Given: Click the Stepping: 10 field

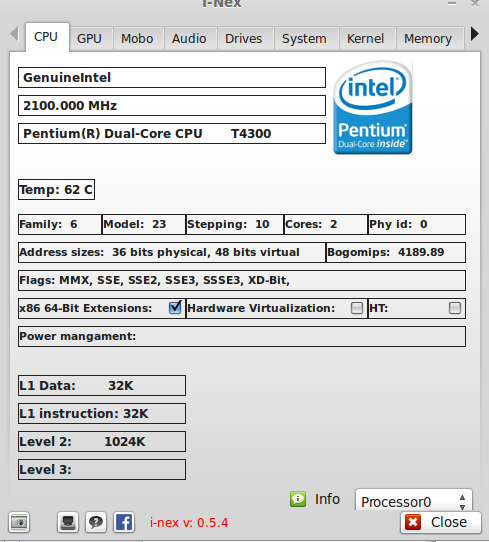Looking at the screenshot, I should (x=235, y=224).
